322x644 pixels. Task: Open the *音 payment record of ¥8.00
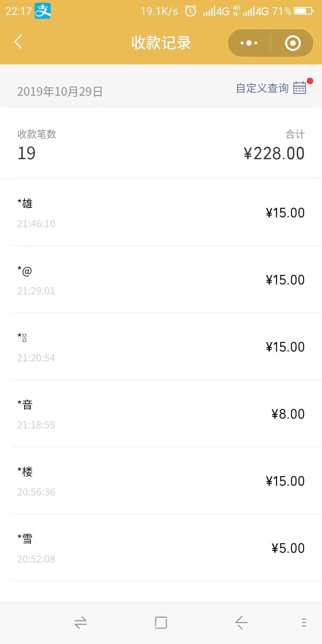coord(161,414)
